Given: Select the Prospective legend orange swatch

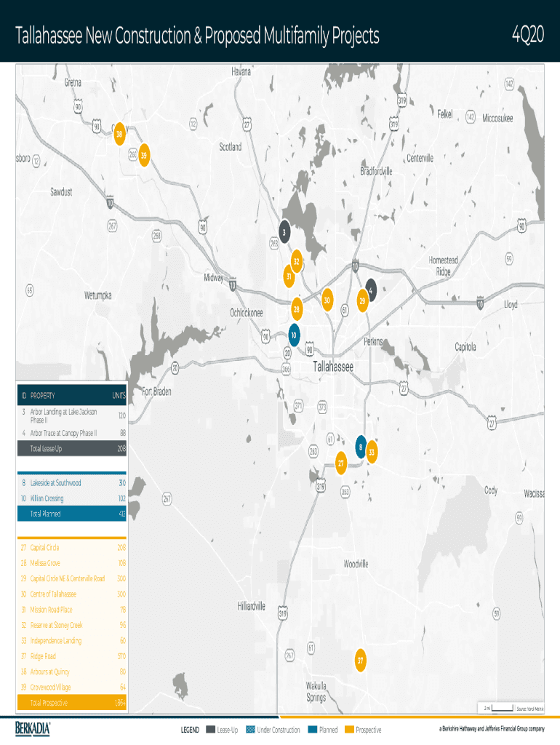Looking at the screenshot, I should coord(350,730).
